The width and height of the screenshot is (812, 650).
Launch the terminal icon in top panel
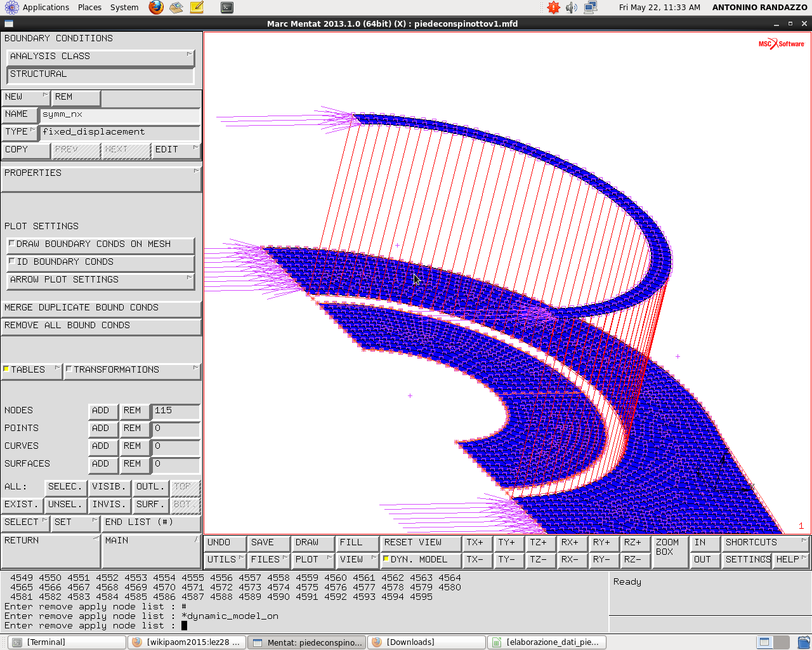coord(227,8)
